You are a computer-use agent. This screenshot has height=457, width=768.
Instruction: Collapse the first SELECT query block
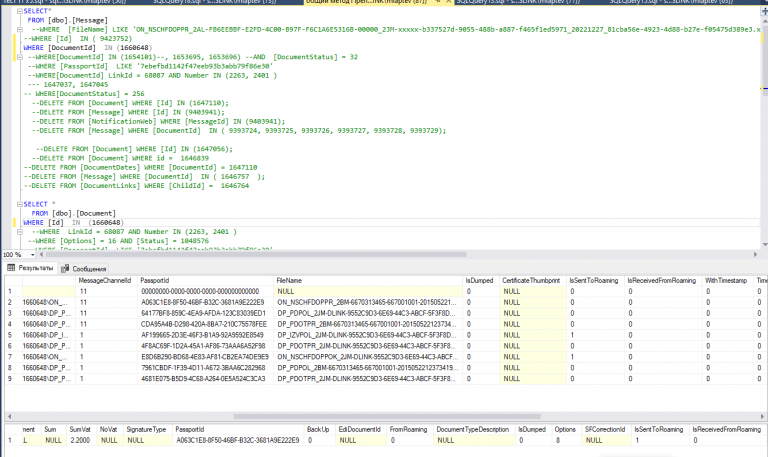tap(19, 9)
